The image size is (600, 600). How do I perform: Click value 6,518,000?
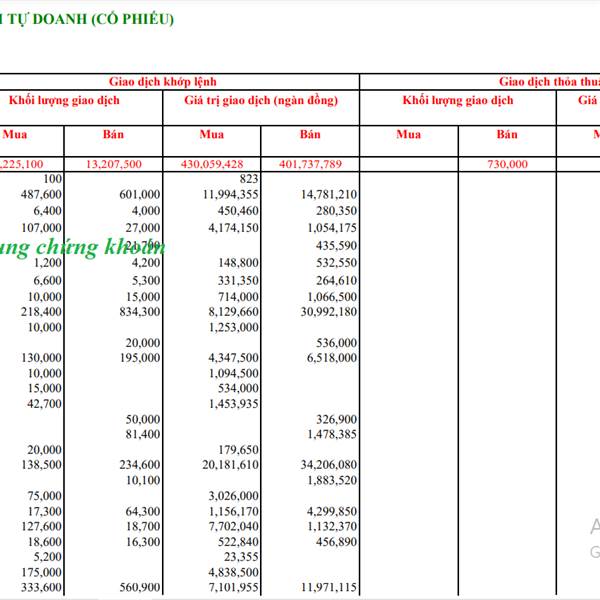[332, 358]
